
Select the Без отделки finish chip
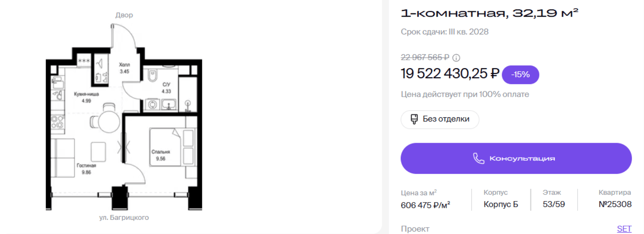440,119
